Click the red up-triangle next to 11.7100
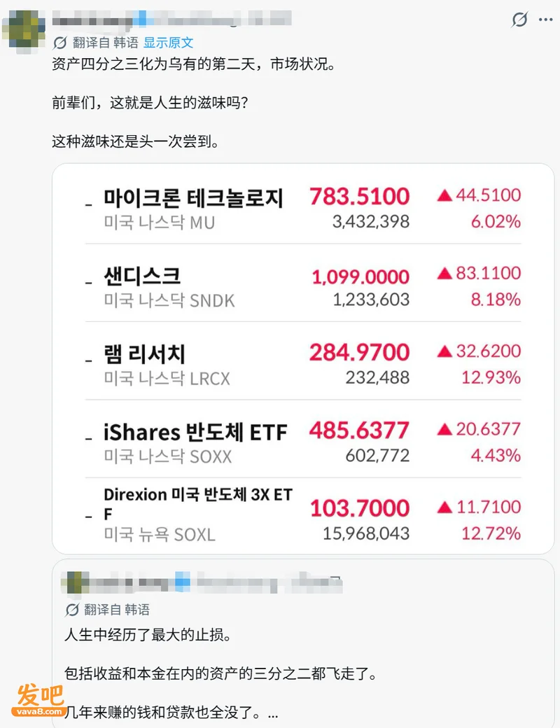 444,507
